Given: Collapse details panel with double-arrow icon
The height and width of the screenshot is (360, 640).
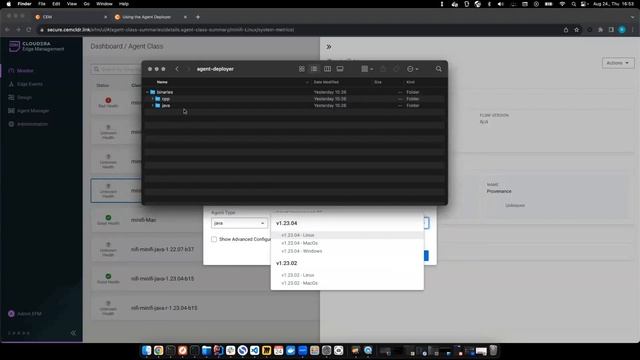Looking at the screenshot, I should (x=329, y=47).
